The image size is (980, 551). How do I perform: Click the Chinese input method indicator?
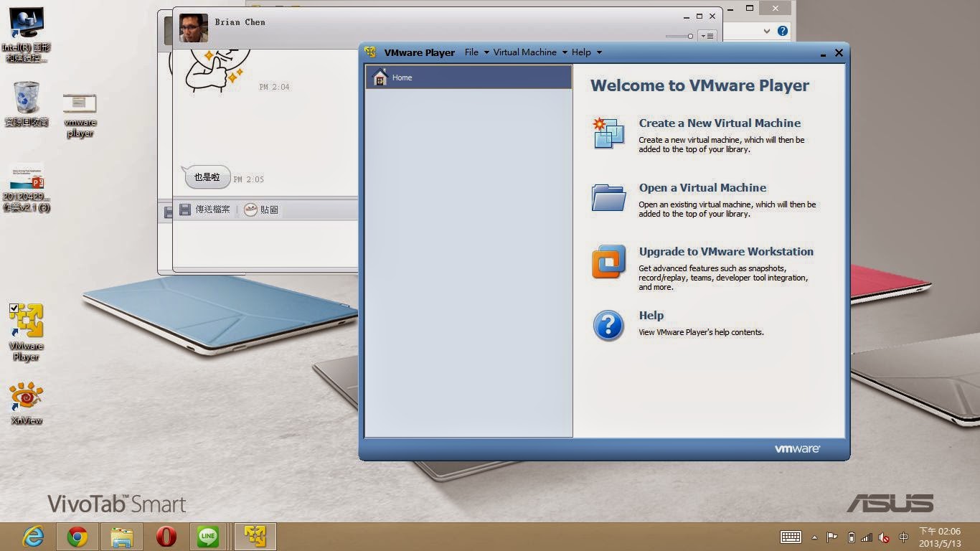click(903, 537)
